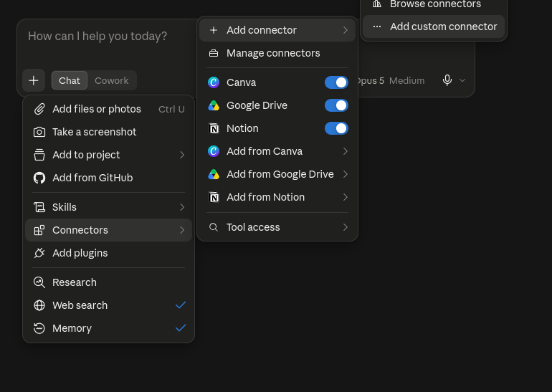Turn off the Canva connector toggle
The width and height of the screenshot is (552, 392).
point(336,82)
